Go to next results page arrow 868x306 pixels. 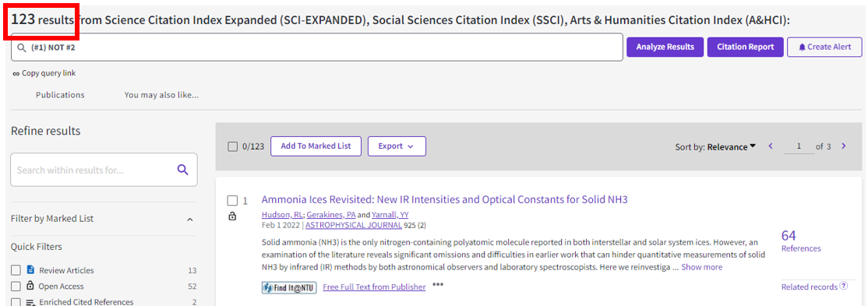844,146
